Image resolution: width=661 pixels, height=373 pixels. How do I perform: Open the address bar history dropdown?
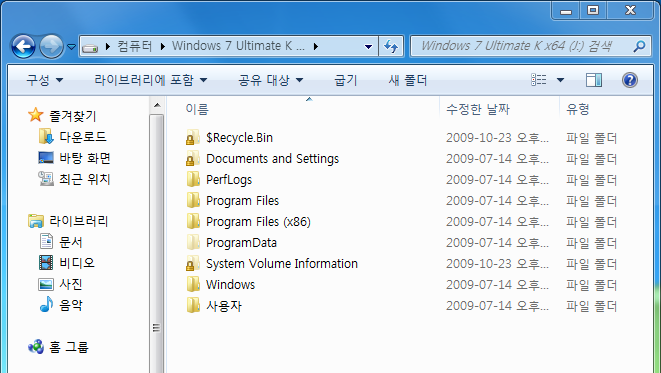[368, 47]
